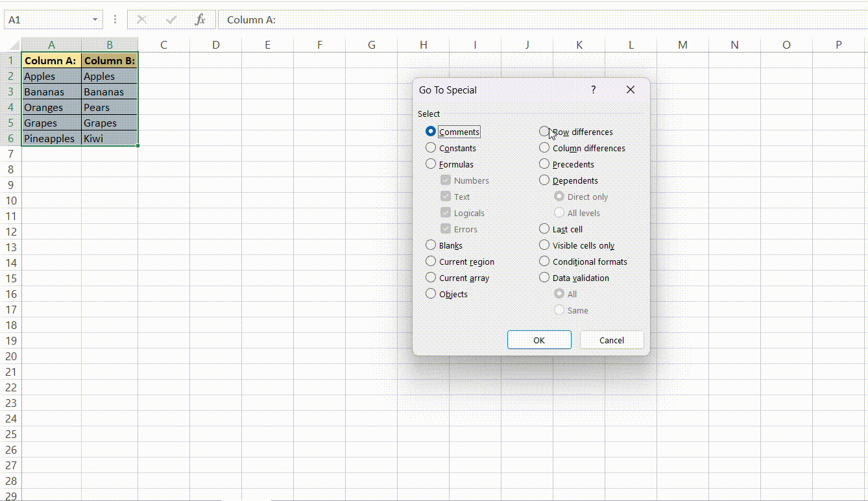Click the Insert Function fx icon
This screenshot has width=868, height=501.
[x=200, y=19]
